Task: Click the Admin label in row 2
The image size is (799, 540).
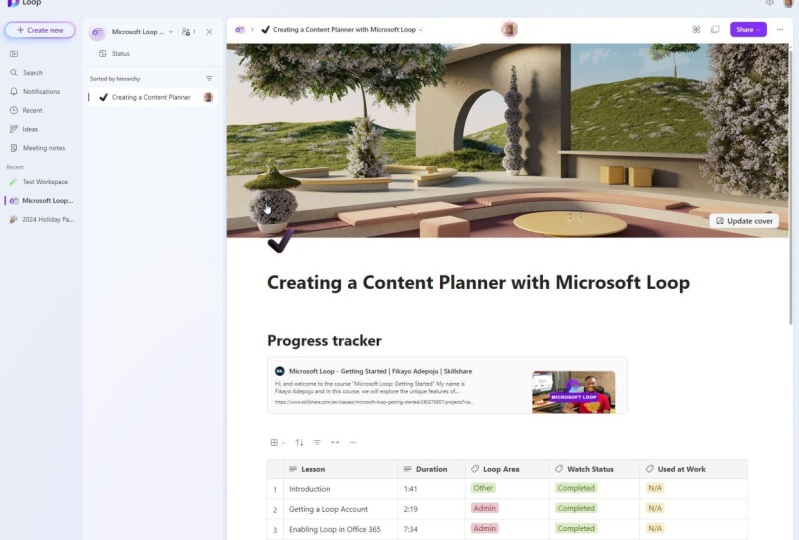Action: point(485,508)
